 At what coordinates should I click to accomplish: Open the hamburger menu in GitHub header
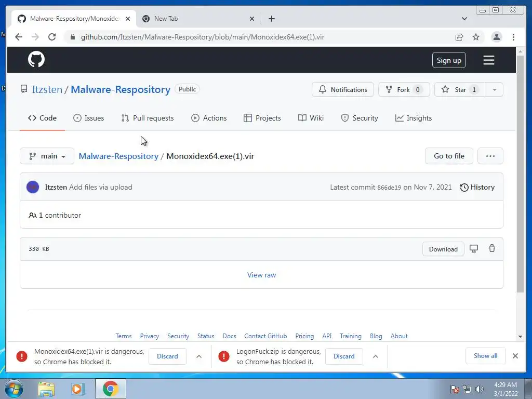[x=488, y=60]
